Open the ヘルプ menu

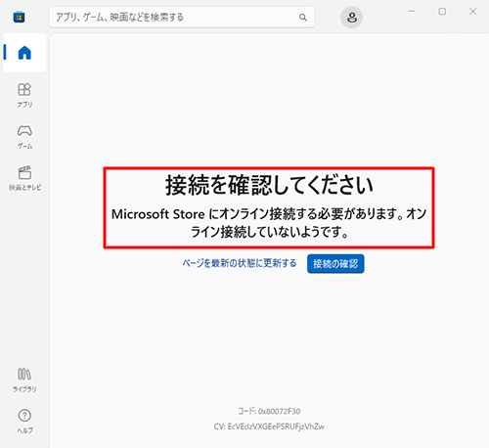[x=24, y=422]
